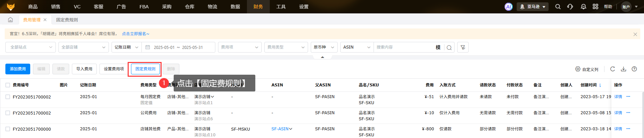644x138 pixels.
Task: Open the 财务 menu
Action: tap(258, 7)
